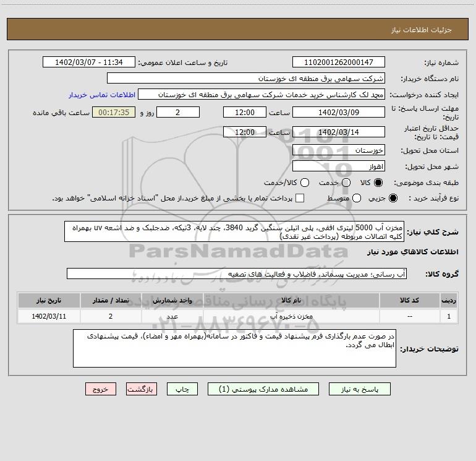Click the چاپ print button
The height and width of the screenshot is (461, 476).
[182, 389]
